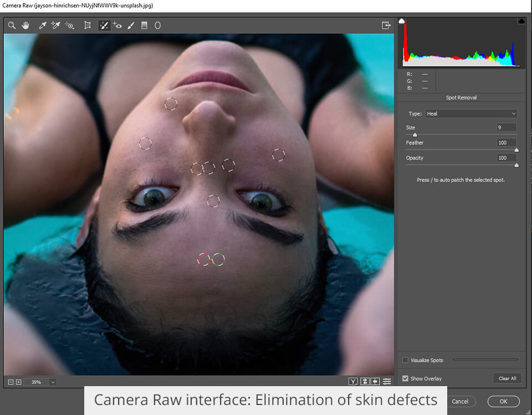Choose the Red Eye Removal tool
Screen dimensions: 532x415
click(116, 25)
